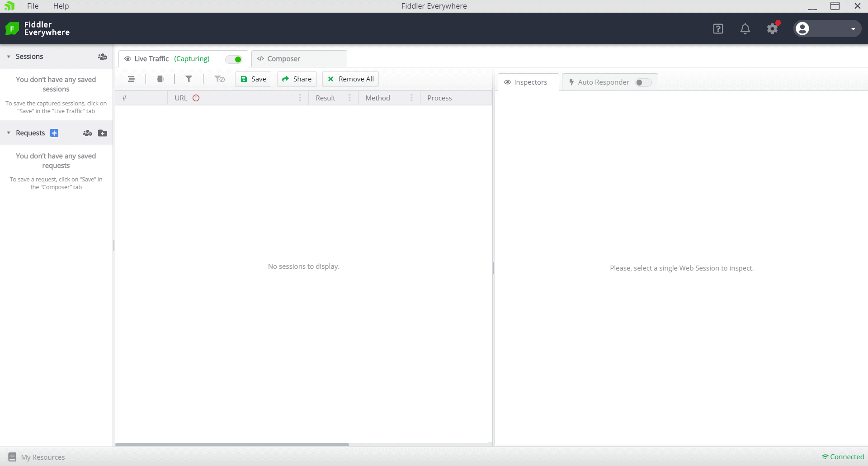Click the Save button

253,79
